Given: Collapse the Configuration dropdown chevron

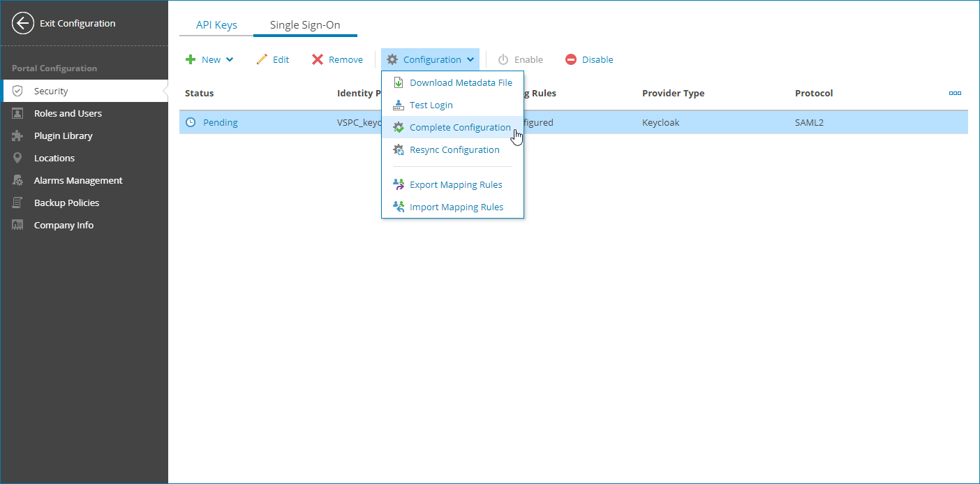Looking at the screenshot, I should point(470,59).
